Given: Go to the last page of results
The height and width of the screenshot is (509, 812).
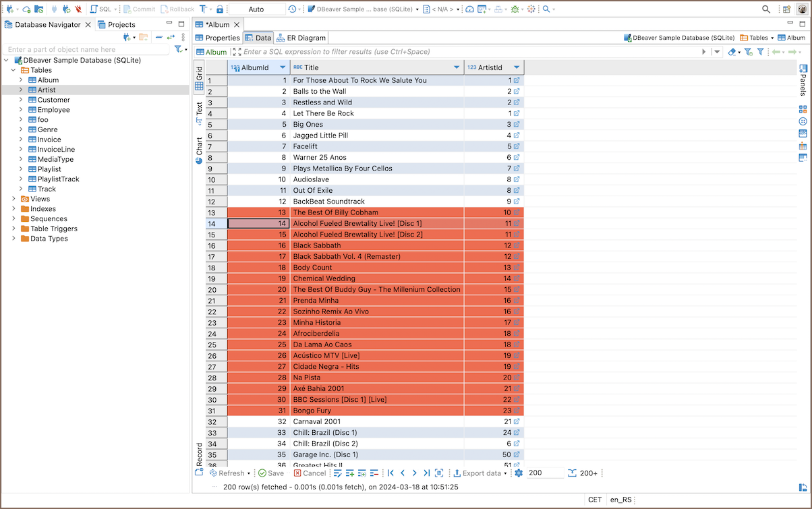Looking at the screenshot, I should 426,473.
